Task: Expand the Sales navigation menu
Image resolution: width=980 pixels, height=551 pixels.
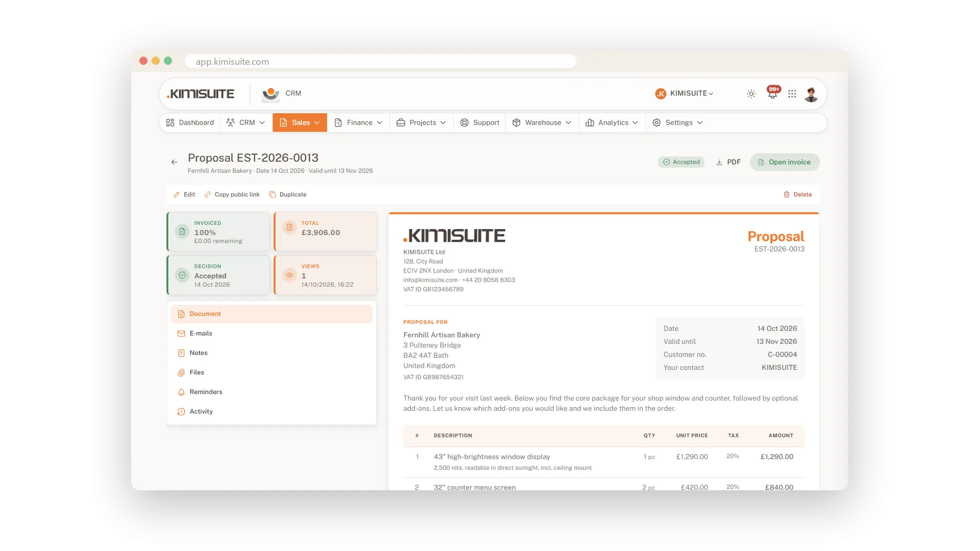Action: click(x=300, y=123)
